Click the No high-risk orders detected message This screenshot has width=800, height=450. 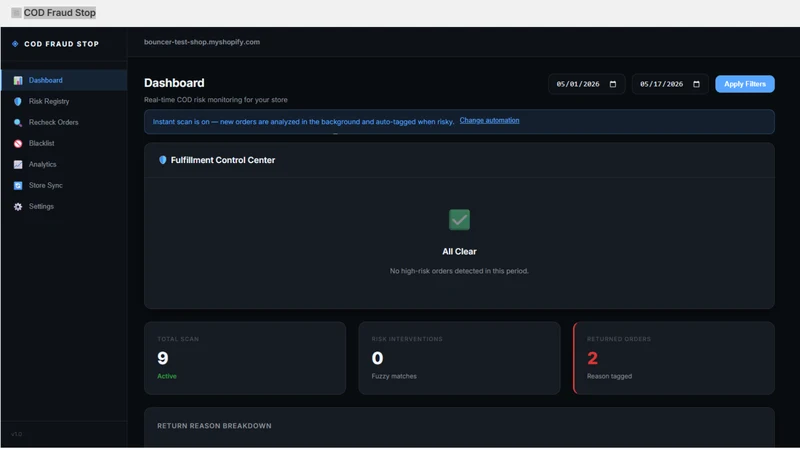coord(459,271)
